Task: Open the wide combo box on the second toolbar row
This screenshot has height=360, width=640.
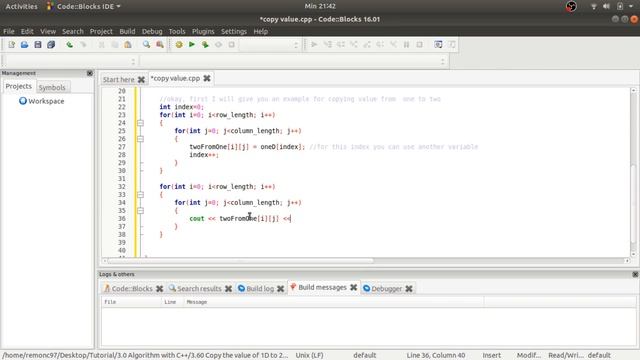Action: pyautogui.click(x=293, y=62)
